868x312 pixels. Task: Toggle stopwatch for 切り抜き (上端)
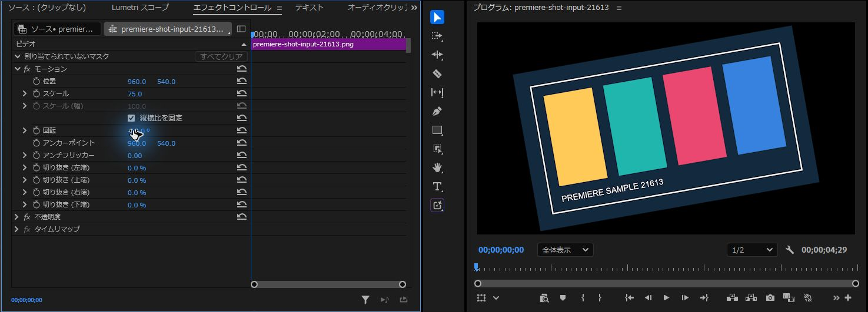[x=36, y=180]
